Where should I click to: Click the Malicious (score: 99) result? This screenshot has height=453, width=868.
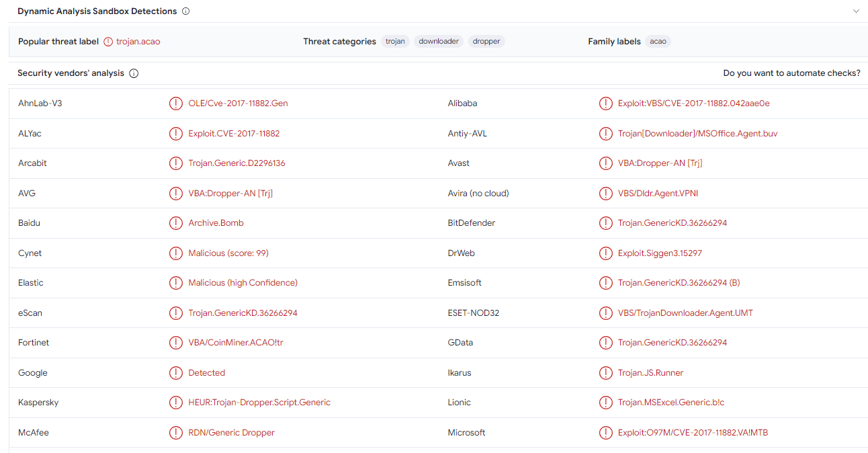click(228, 253)
